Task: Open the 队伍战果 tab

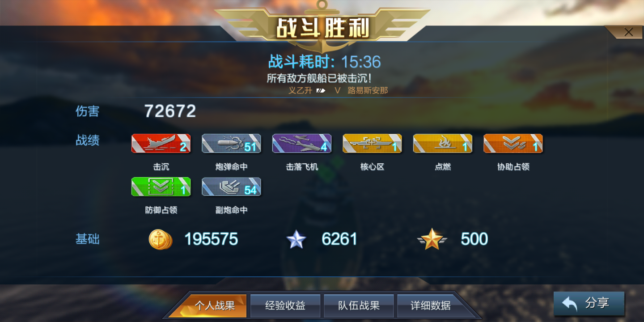Action: tap(359, 306)
